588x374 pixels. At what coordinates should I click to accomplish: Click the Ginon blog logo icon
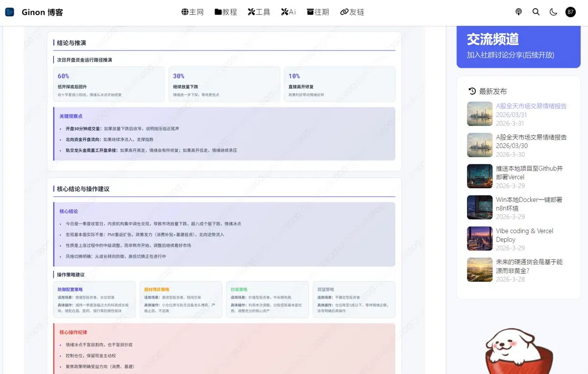click(x=10, y=12)
